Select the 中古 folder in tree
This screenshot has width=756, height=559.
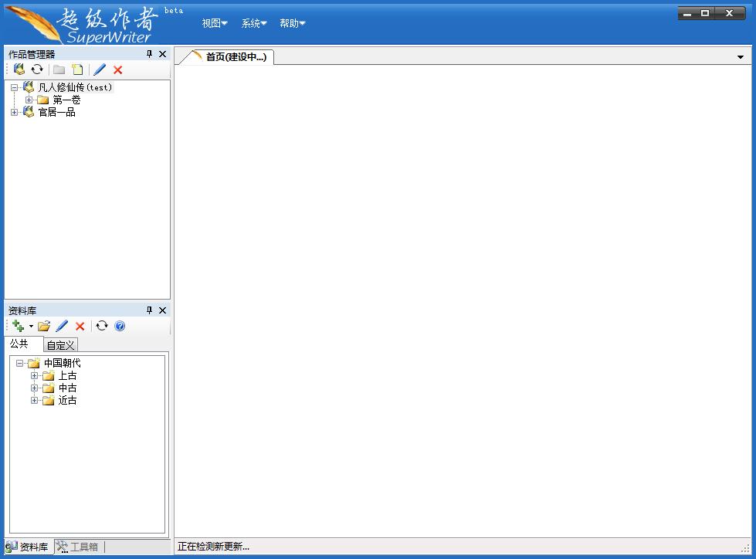67,388
